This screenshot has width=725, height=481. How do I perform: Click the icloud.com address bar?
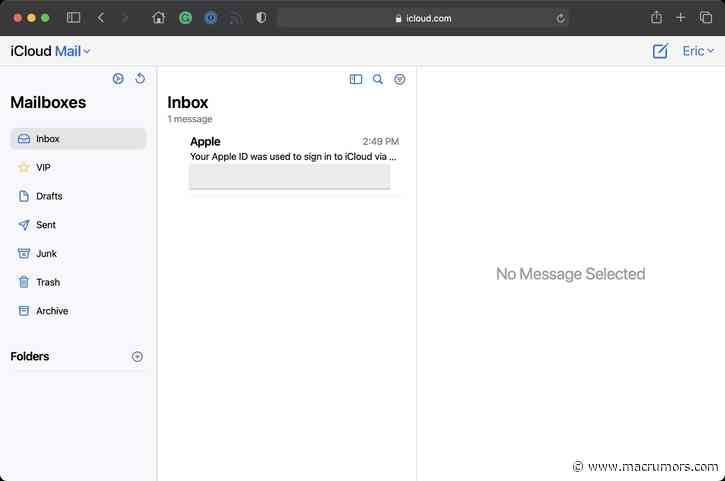(423, 18)
